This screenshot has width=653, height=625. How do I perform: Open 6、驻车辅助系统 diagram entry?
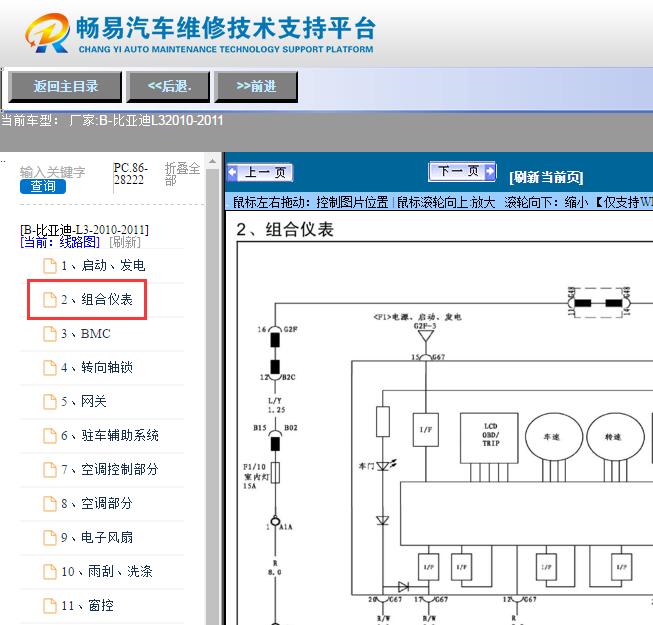coord(110,436)
